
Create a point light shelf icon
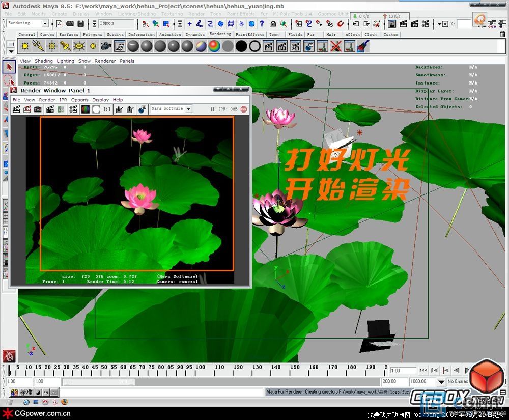point(52,46)
